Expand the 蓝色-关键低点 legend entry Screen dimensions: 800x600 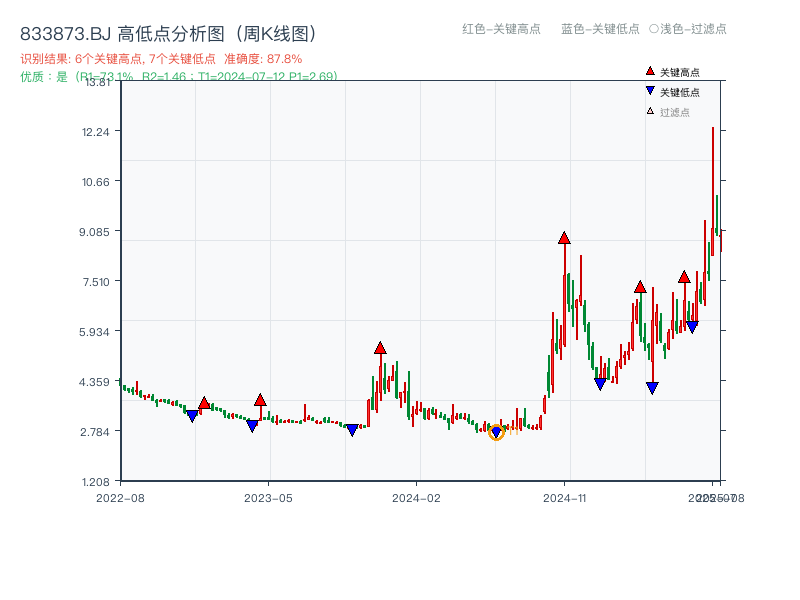[602, 30]
